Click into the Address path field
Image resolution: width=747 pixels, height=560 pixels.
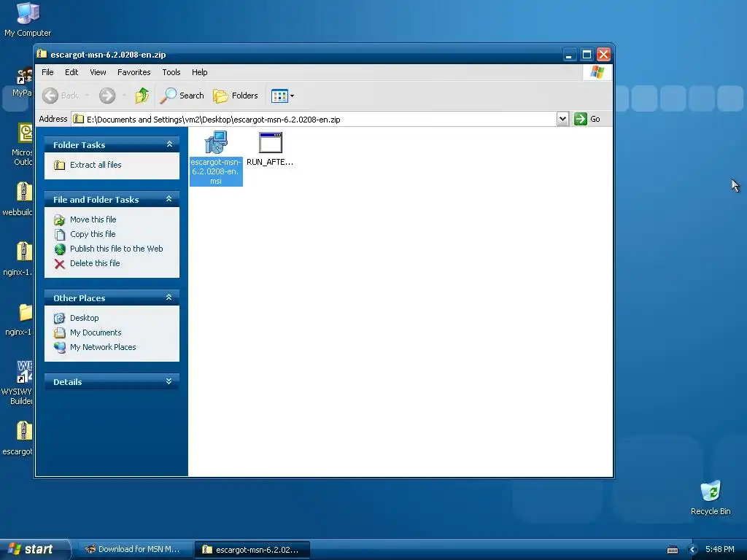(314, 119)
